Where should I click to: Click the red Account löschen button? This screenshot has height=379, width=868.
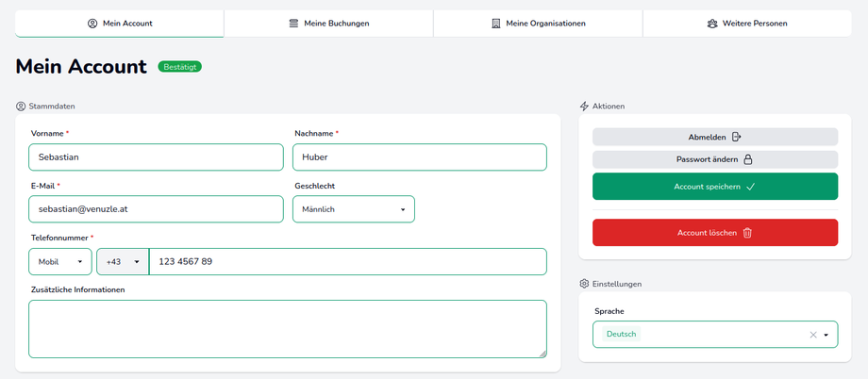[x=714, y=233]
